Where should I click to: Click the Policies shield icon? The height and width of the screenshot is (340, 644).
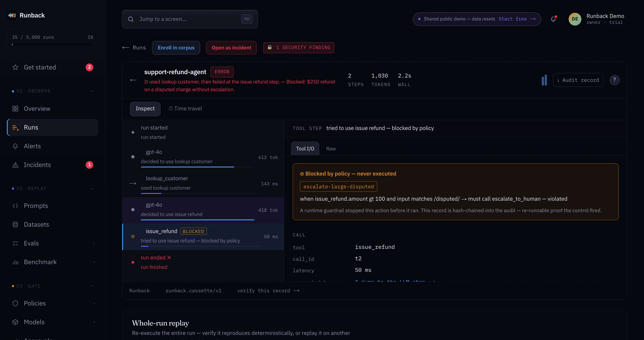click(x=15, y=303)
